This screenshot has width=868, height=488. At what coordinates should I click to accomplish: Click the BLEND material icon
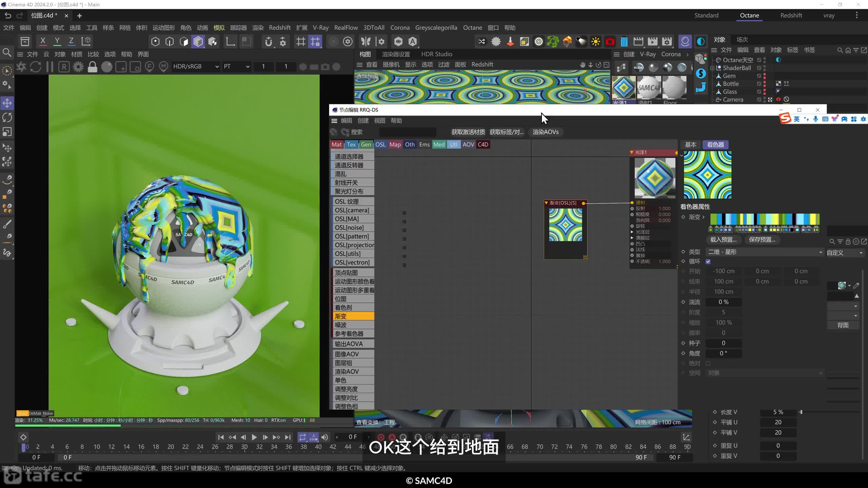pyautogui.click(x=639, y=67)
